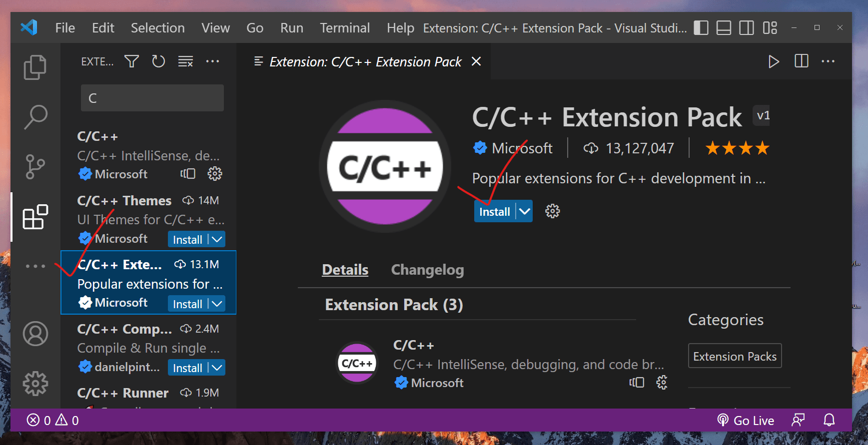Toggle primary side bar visibility
Image resolution: width=868 pixels, height=445 pixels.
tap(701, 28)
